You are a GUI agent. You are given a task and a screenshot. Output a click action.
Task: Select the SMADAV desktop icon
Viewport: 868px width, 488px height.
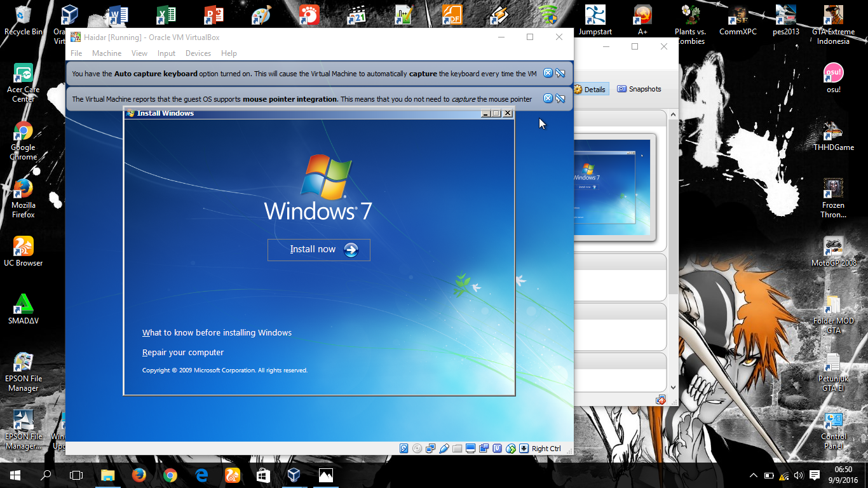coord(24,309)
